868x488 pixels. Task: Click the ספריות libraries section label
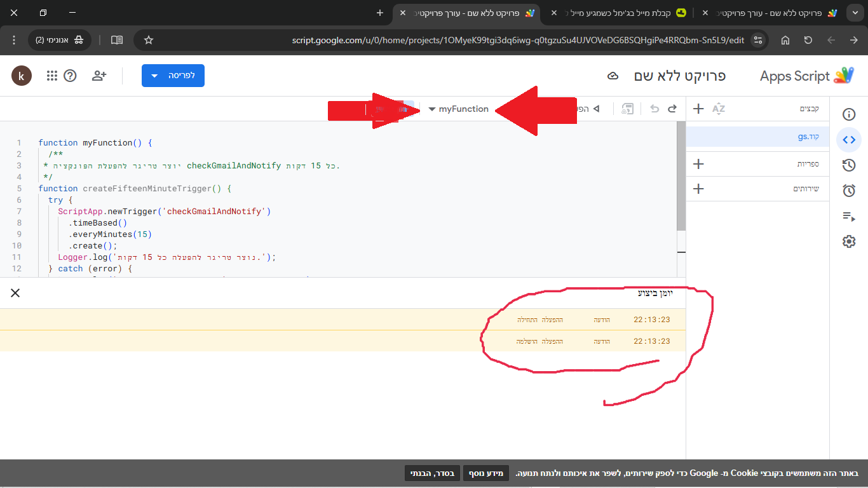(808, 164)
